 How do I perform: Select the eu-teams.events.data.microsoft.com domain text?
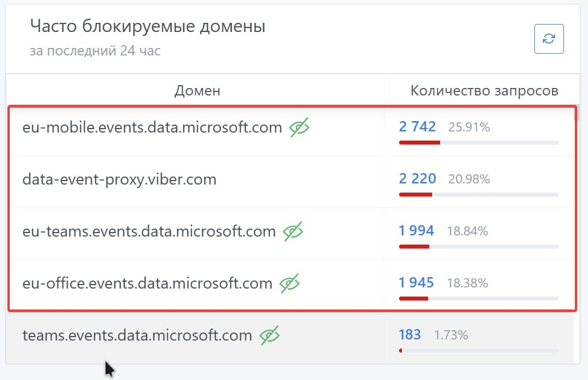click(x=149, y=231)
